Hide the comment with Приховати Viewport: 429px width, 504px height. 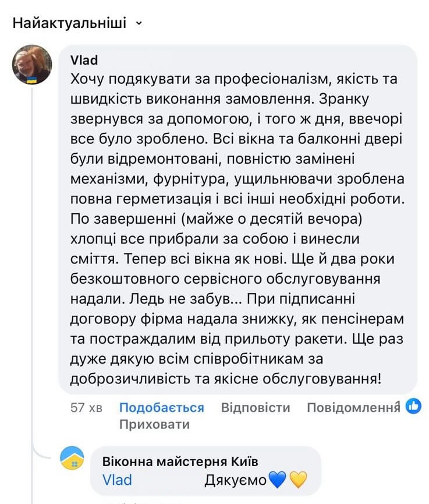pos(154,425)
